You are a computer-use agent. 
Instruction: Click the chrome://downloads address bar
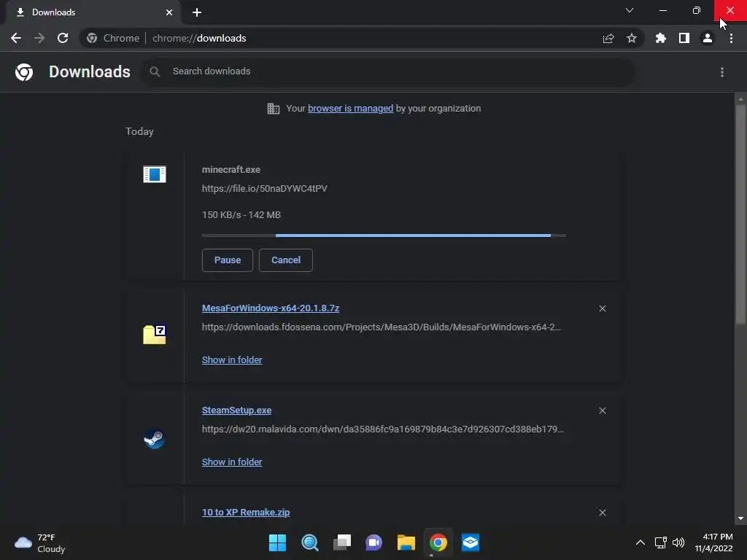(362, 38)
